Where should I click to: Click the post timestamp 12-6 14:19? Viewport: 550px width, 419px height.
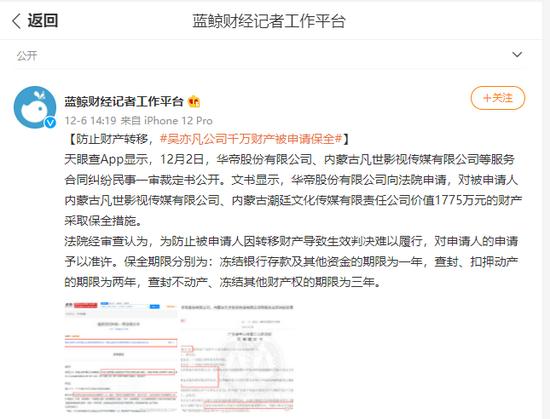pos(90,121)
